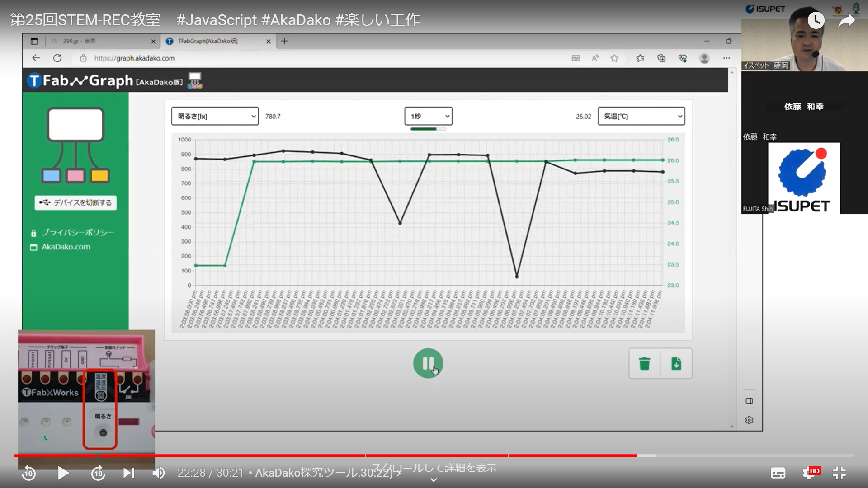
Task: Open 気温[℃] sensor dropdown
Action: click(x=641, y=116)
